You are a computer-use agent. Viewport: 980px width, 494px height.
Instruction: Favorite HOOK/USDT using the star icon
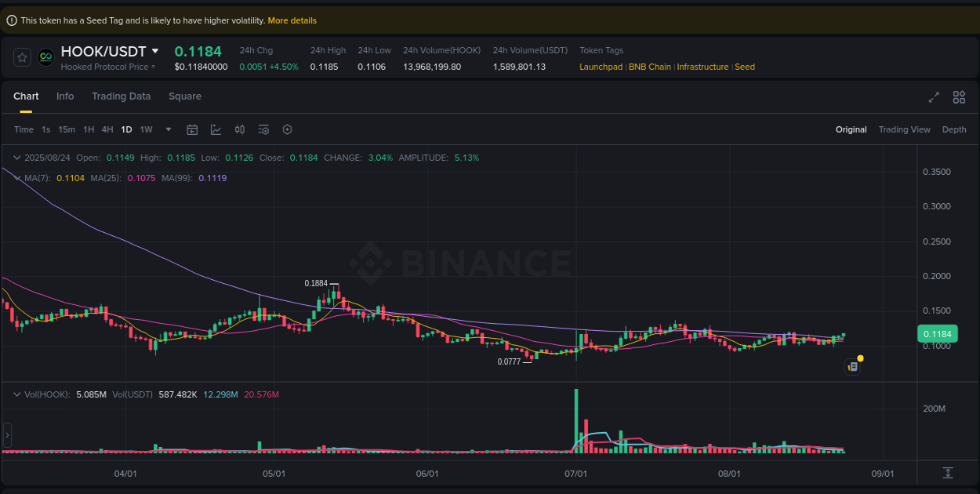[x=21, y=57]
